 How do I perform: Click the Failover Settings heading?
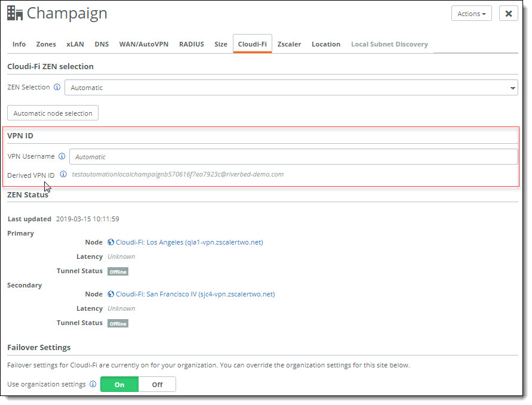click(39, 347)
